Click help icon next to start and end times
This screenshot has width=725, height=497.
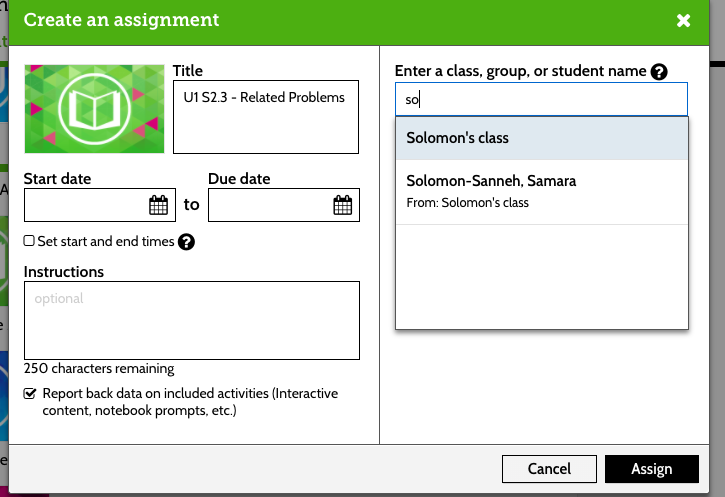pyautogui.click(x=186, y=242)
